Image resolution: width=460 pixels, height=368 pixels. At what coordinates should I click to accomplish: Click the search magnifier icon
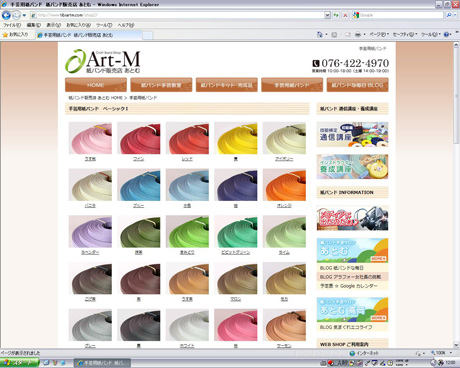[x=449, y=15]
